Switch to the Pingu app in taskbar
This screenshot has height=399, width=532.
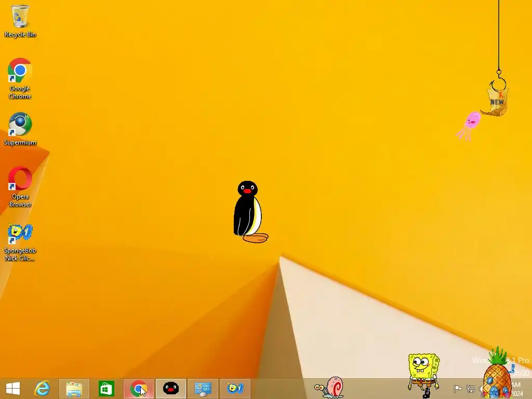coord(170,389)
